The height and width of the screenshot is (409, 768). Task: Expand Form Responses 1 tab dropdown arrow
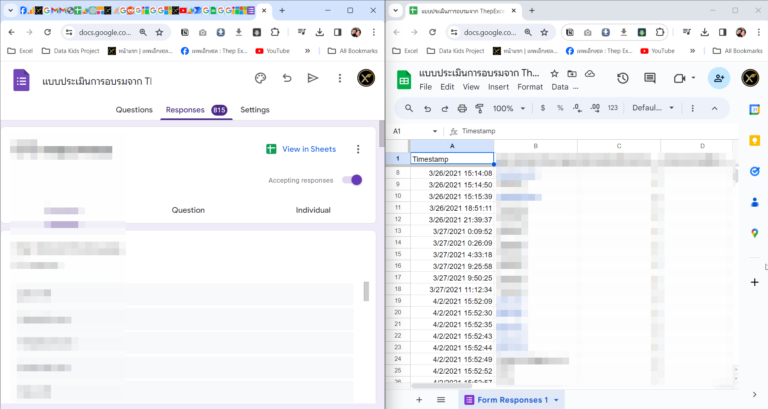click(556, 400)
